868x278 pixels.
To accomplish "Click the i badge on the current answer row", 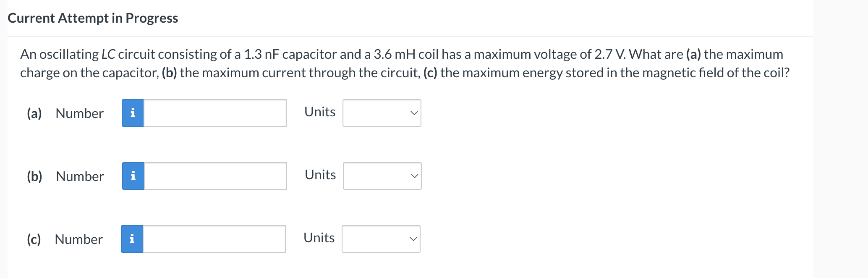I will tap(133, 176).
